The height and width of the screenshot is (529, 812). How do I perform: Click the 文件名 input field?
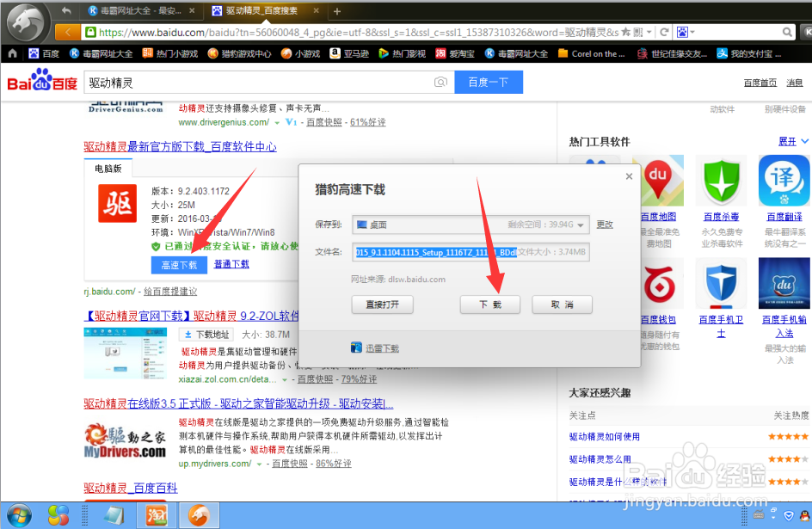(471, 252)
